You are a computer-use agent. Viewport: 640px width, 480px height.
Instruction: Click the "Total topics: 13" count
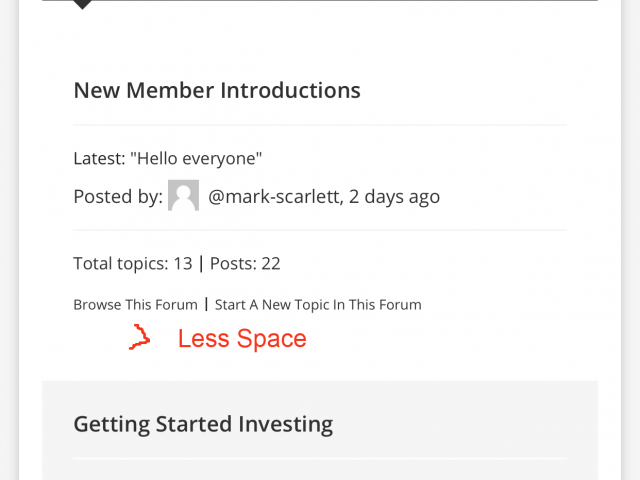(x=133, y=264)
